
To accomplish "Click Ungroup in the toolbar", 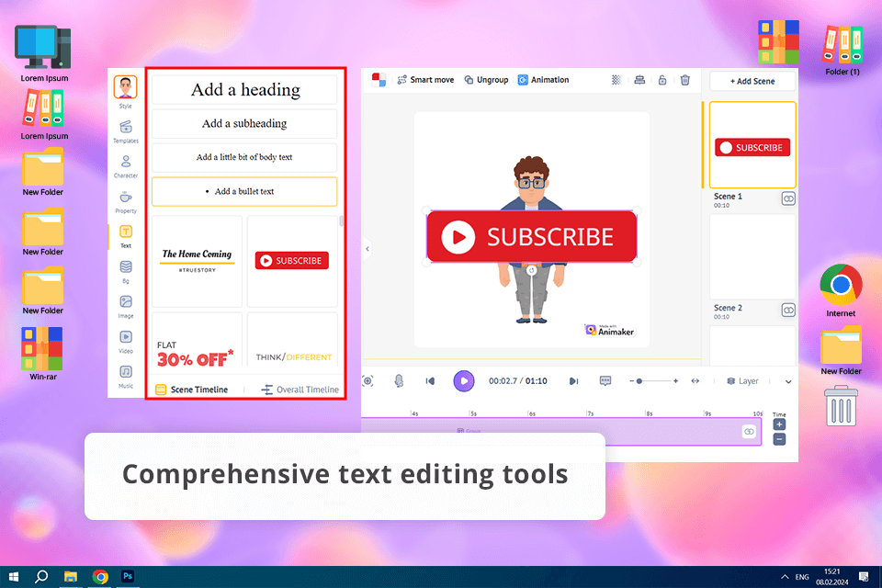I will coord(486,80).
